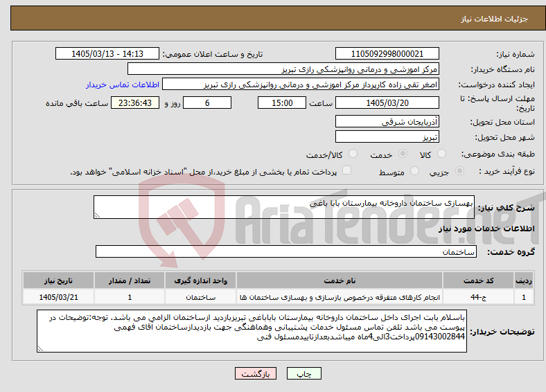Click the شماره نیاز label

(516, 54)
